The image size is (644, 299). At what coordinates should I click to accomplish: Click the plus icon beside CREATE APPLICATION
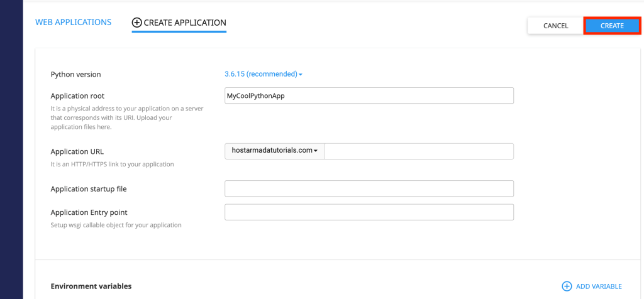[136, 23]
